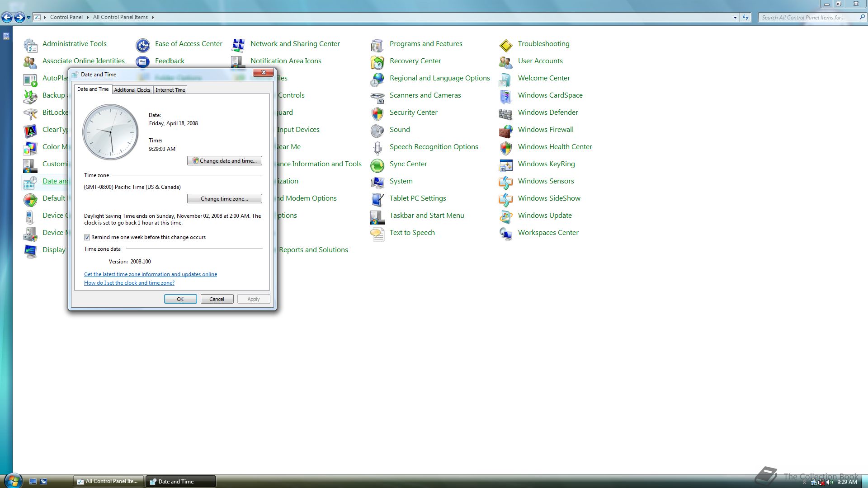Click the Windows Health Center icon
The height and width of the screenshot is (488, 868).
tap(506, 148)
